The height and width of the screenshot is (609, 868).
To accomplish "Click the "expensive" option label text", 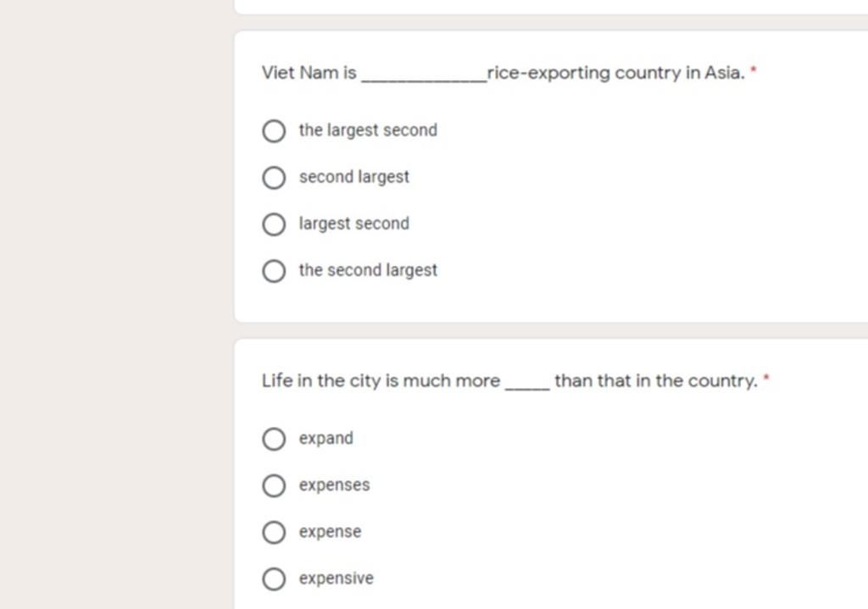I will click(x=336, y=579).
